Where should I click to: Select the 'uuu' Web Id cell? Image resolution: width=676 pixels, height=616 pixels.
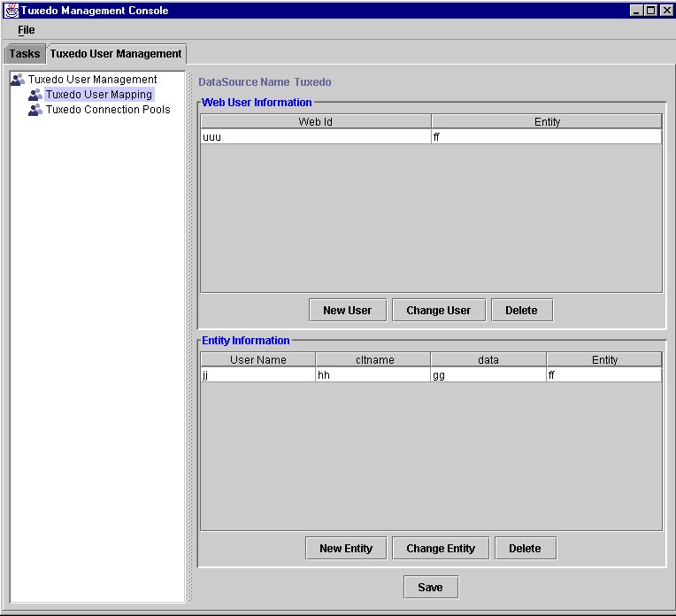[x=316, y=137]
